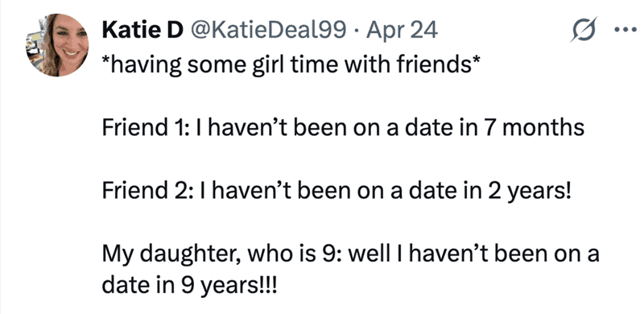Click the label 'Friend 1:'

pos(149,128)
